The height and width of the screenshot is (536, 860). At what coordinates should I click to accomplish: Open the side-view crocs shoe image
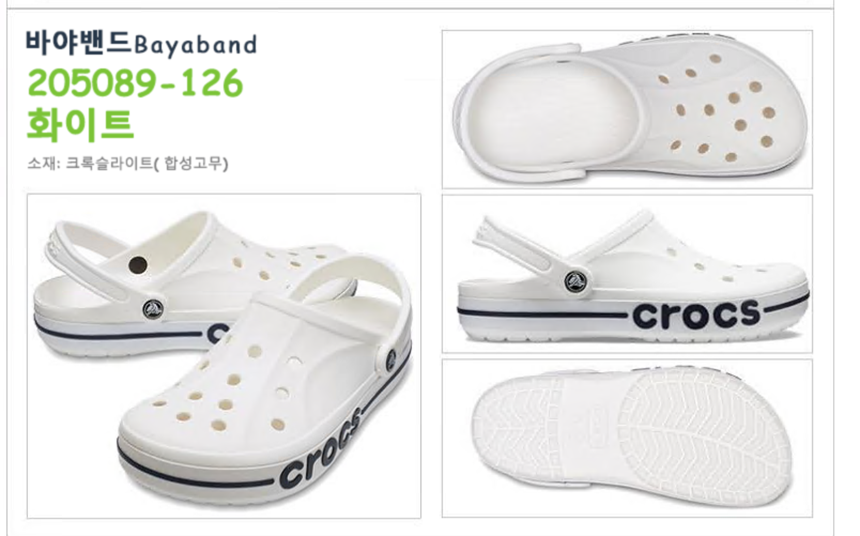coord(627,274)
